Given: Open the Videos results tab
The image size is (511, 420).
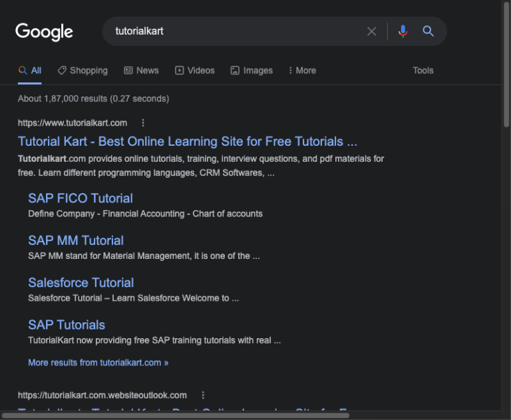Looking at the screenshot, I should tap(194, 71).
